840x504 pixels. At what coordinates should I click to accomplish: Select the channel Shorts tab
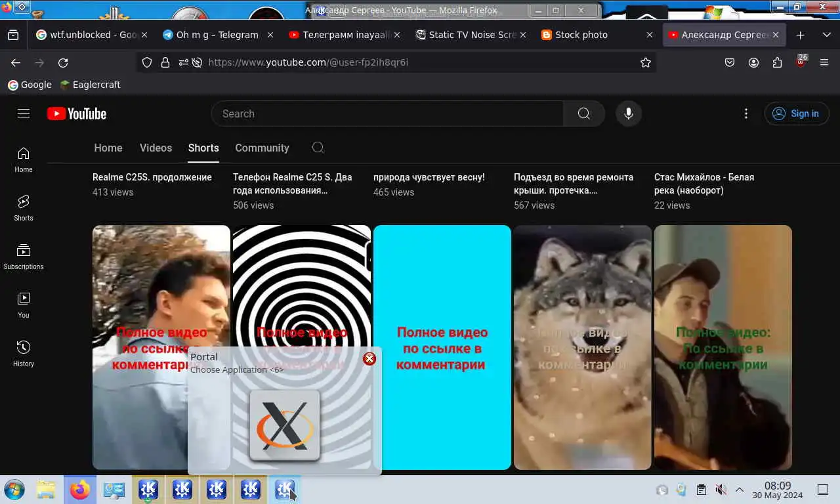[203, 148]
